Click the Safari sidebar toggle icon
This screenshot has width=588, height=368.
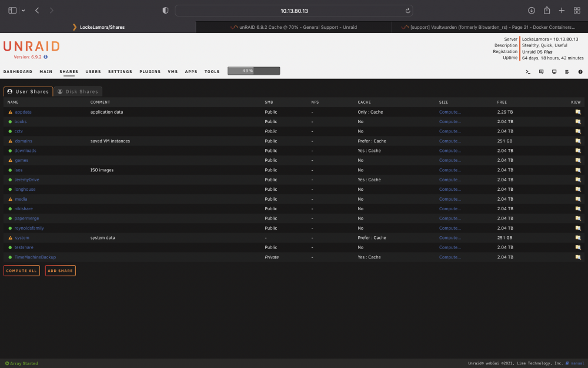point(12,11)
